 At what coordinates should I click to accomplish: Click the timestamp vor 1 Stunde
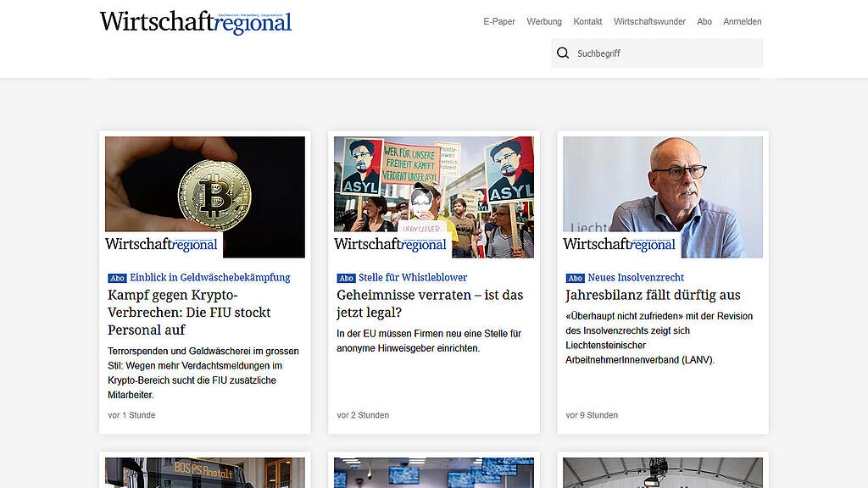coord(131,415)
